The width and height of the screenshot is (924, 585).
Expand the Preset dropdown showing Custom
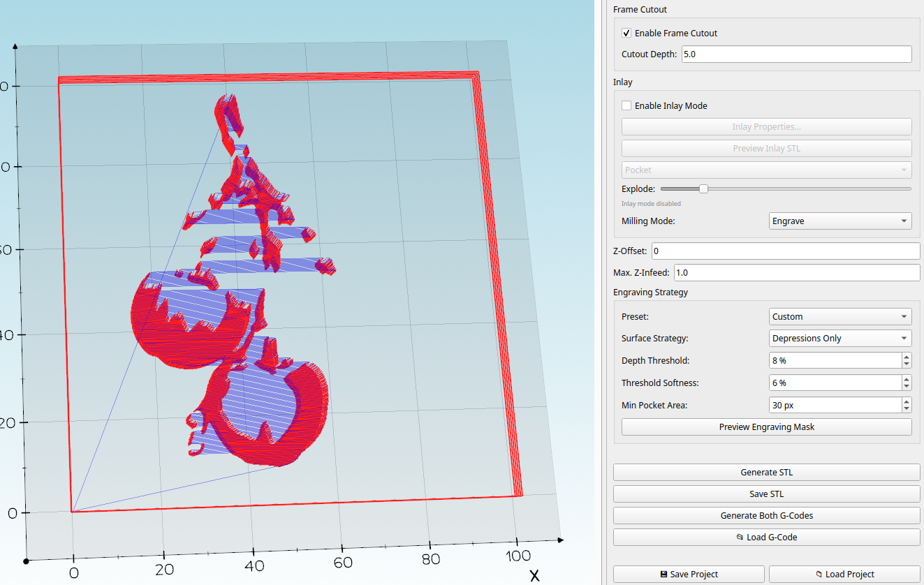coord(840,316)
